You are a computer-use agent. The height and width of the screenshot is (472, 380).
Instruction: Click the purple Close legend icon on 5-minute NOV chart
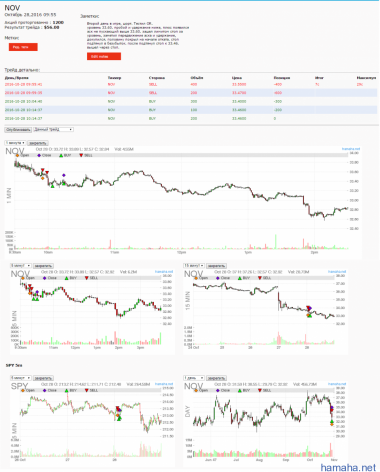pyautogui.click(x=44, y=278)
